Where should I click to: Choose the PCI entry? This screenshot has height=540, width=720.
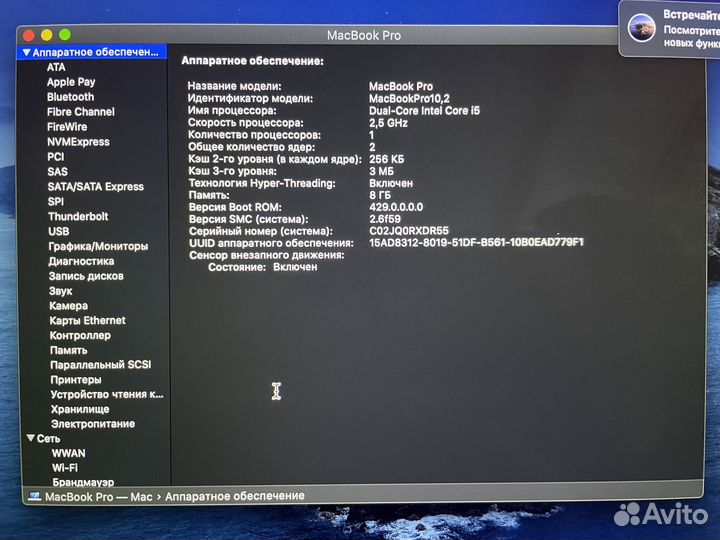(56, 157)
